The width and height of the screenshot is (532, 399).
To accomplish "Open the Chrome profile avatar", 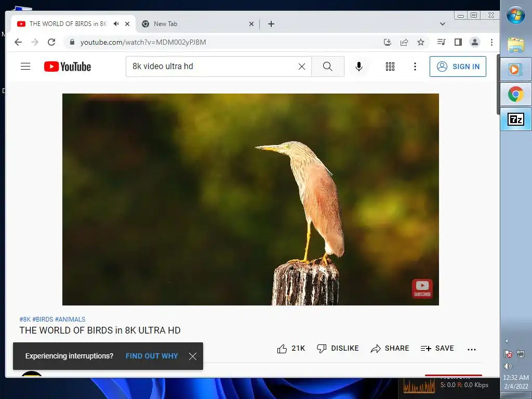I will coord(475,42).
